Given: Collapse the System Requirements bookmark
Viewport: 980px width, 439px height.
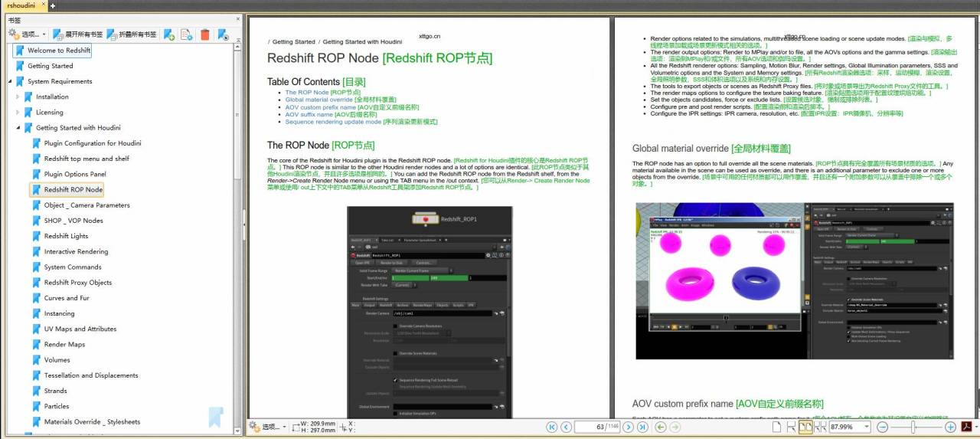Looking at the screenshot, I should 10,81.
